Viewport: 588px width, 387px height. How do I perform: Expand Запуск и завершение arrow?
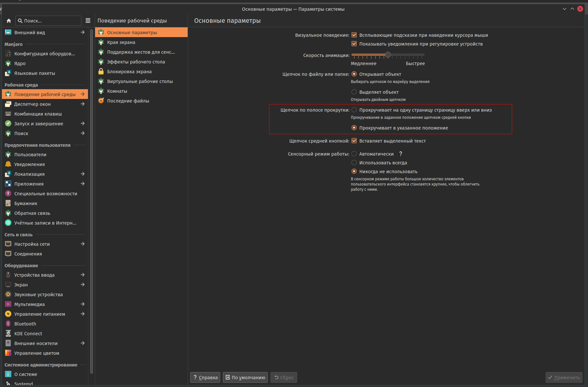[82, 124]
